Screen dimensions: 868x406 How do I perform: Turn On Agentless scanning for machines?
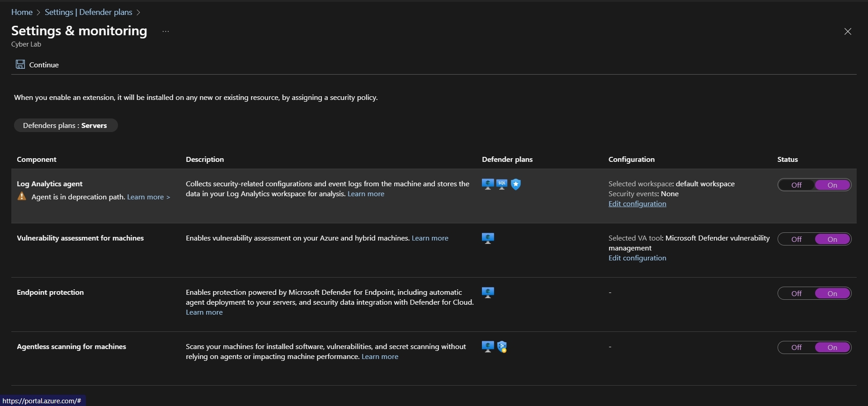click(833, 347)
